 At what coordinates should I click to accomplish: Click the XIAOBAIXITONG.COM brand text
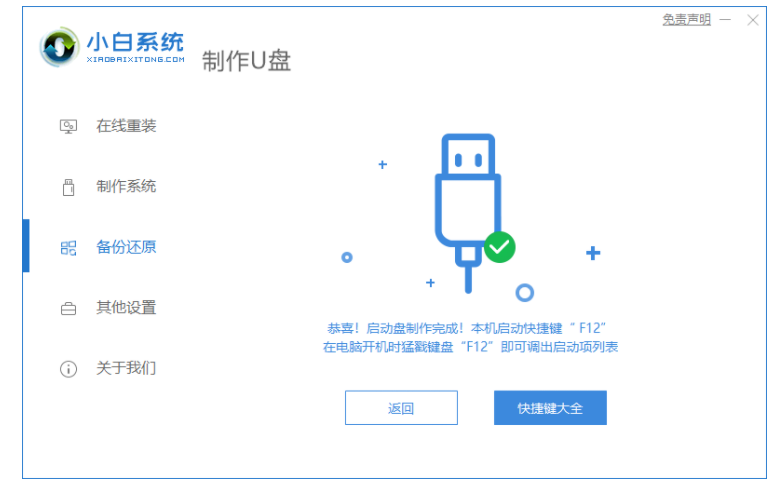pos(135,59)
